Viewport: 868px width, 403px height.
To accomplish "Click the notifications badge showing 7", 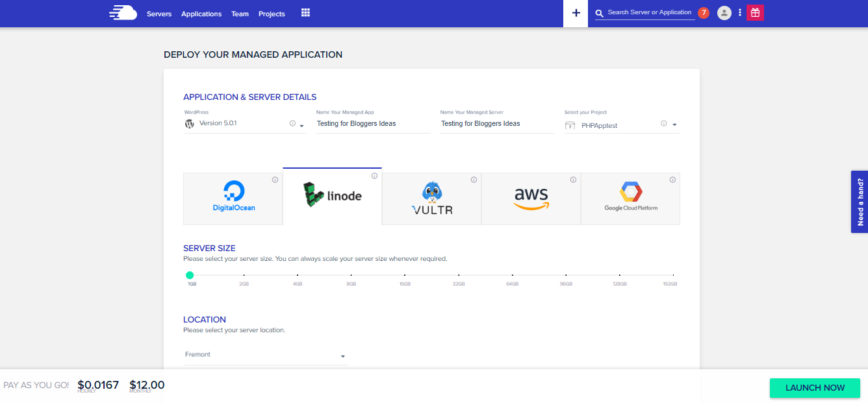I will [702, 12].
